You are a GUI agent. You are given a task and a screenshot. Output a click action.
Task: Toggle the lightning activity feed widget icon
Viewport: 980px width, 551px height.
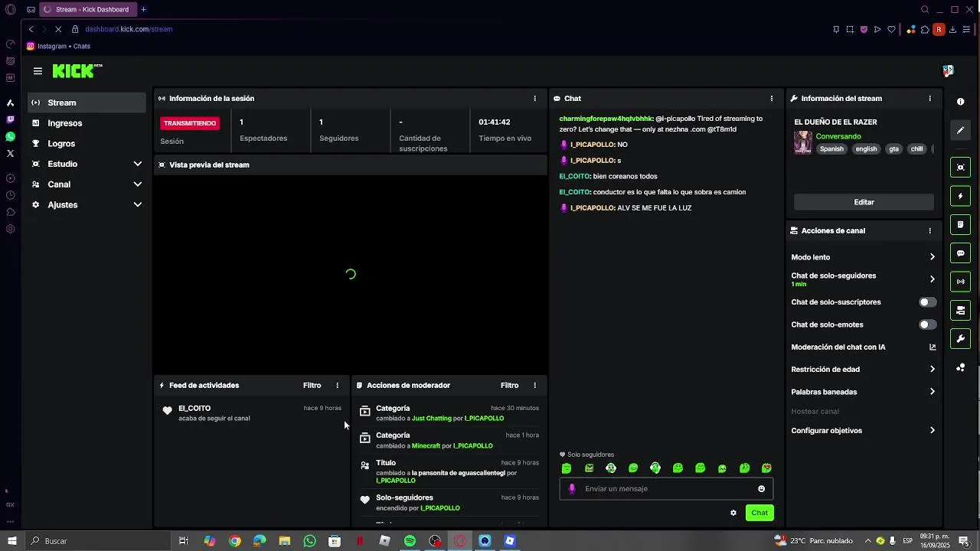click(x=960, y=196)
